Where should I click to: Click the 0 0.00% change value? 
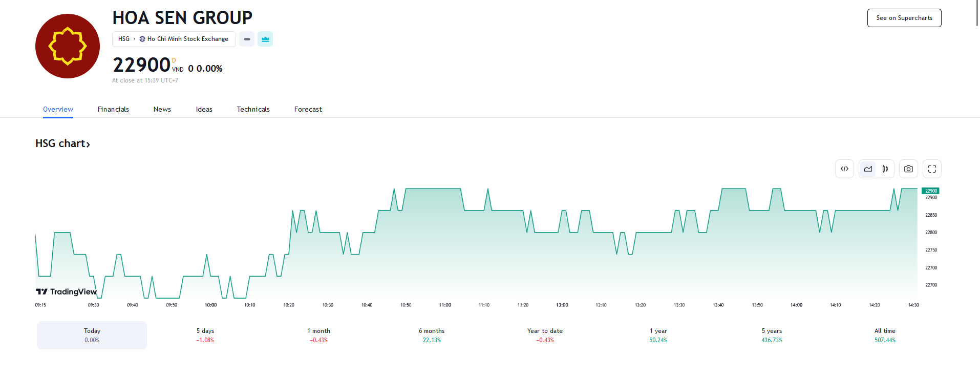pos(205,69)
